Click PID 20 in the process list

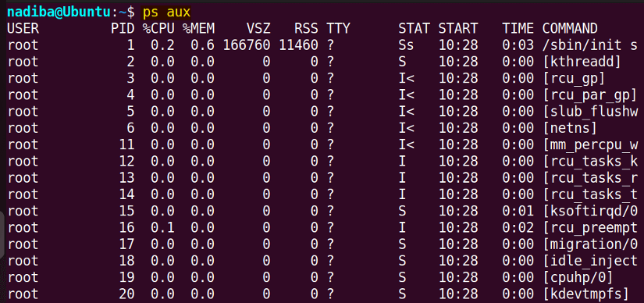point(127,294)
